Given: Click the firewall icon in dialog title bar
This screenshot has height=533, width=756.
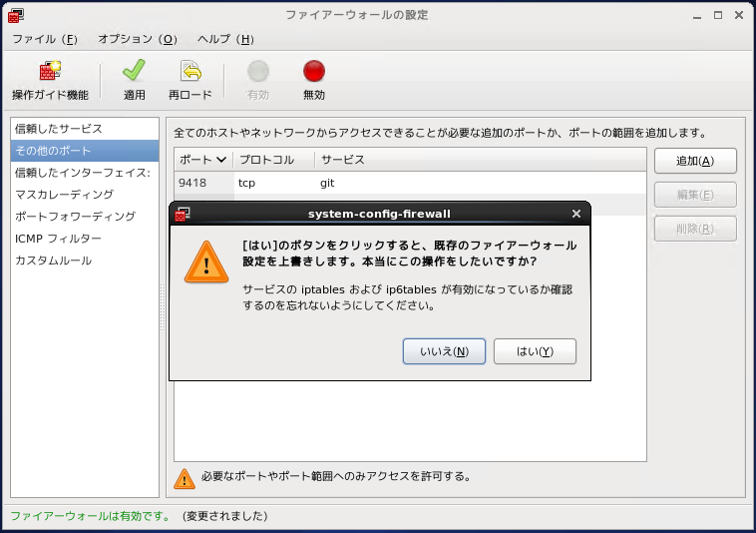Looking at the screenshot, I should (183, 214).
